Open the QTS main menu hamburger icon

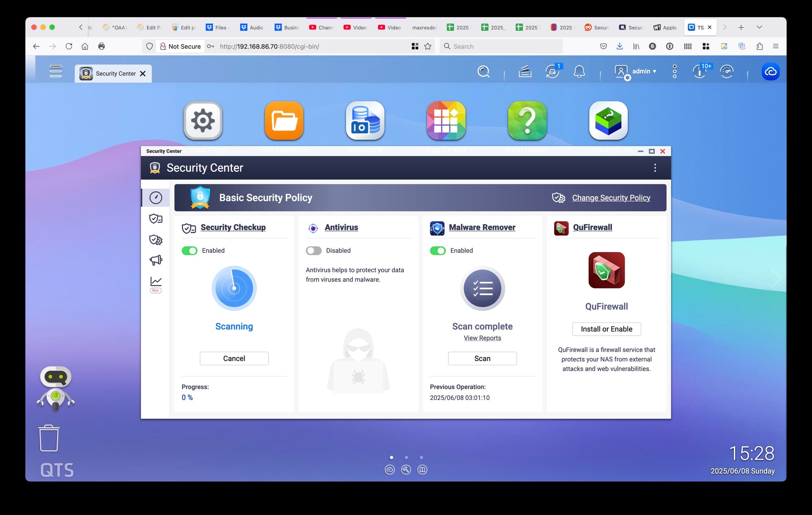55,71
